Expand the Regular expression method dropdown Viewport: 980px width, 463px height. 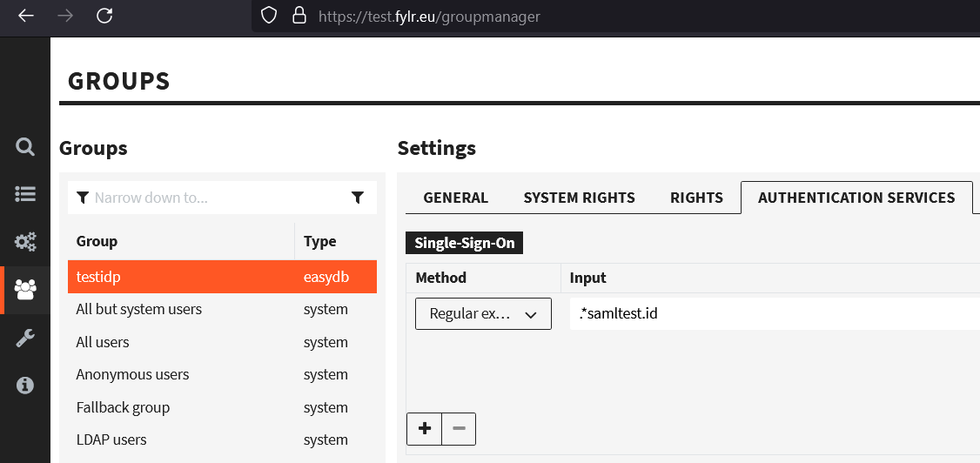click(x=483, y=314)
